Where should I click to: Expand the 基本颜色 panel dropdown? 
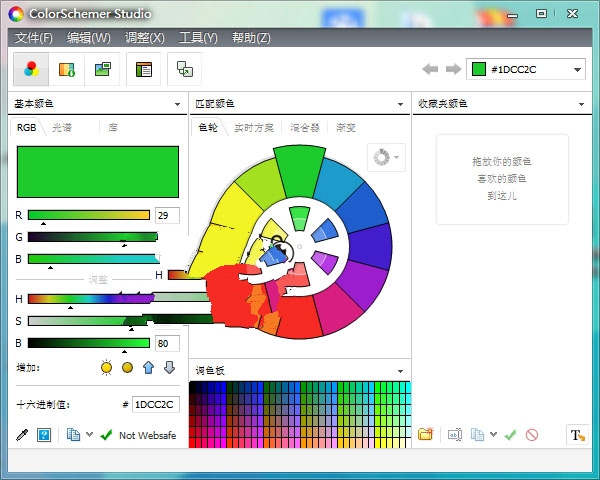click(x=180, y=104)
